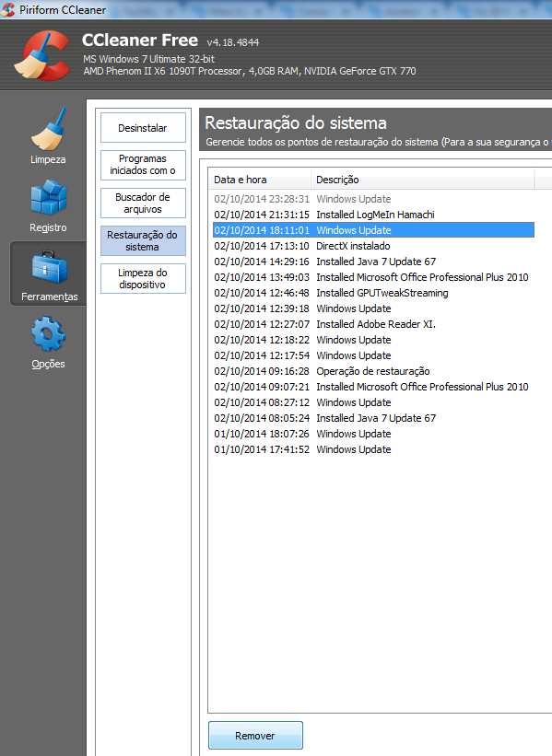Open the Limpeza broom section
This screenshot has height=756, width=552.
click(x=48, y=136)
